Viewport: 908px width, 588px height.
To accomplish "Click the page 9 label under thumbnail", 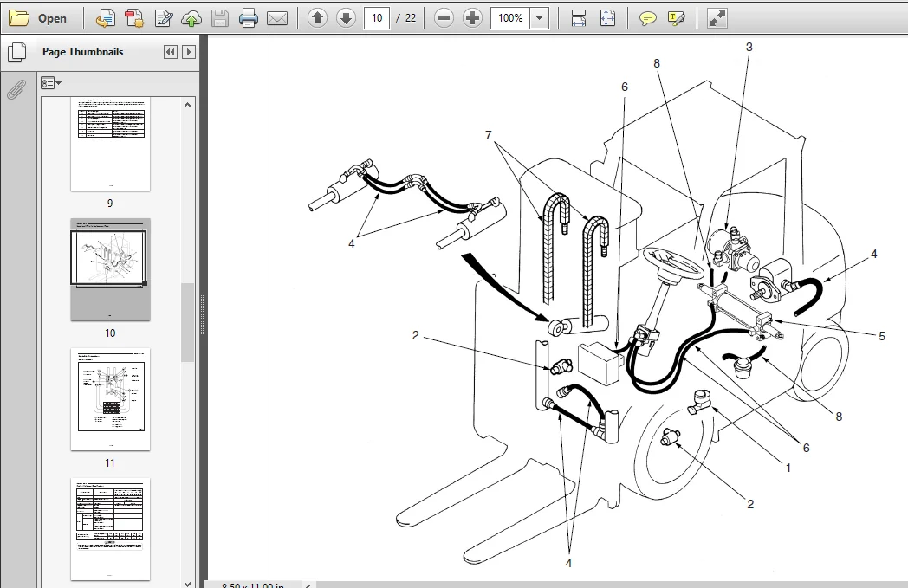I will [110, 204].
